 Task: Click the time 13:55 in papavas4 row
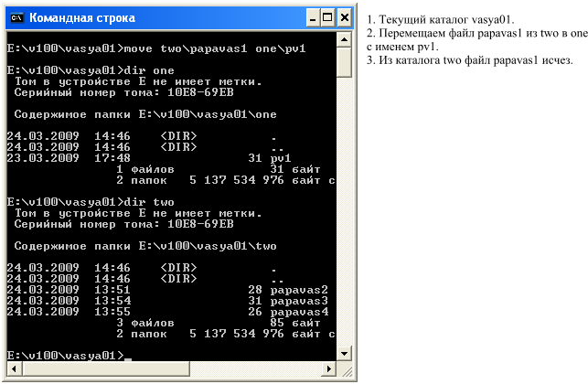112,312
